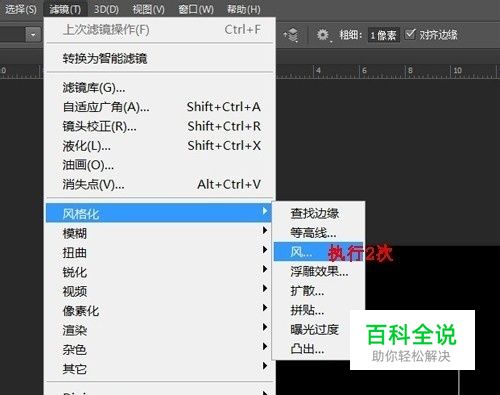
Task: Open the 液化(L)... liquify filter
Action: click(x=160, y=146)
